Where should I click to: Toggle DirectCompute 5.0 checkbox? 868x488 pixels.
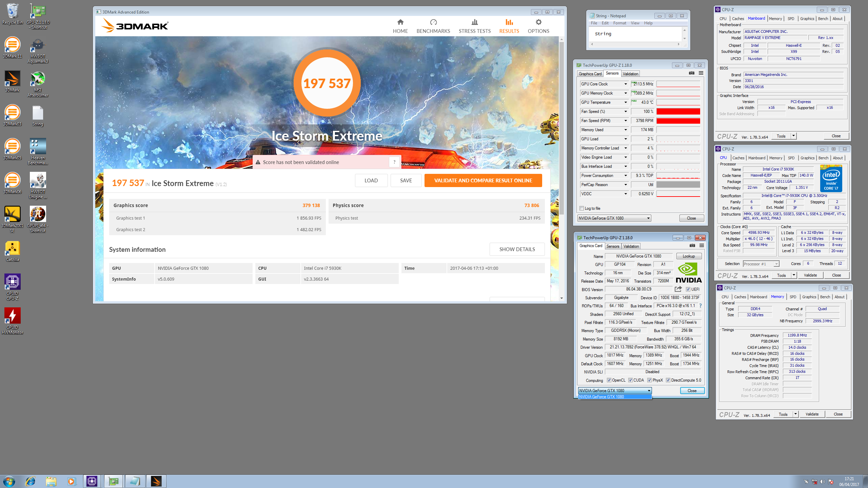pos(668,380)
